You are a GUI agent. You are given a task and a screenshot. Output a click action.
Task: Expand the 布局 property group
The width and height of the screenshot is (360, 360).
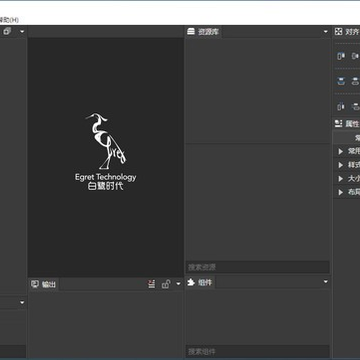tap(341, 192)
